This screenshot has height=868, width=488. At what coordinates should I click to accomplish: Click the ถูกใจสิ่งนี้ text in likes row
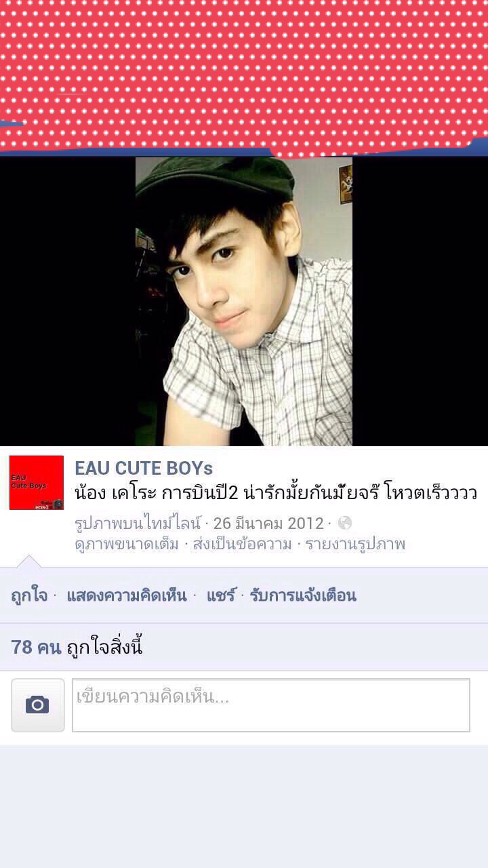pos(105,647)
